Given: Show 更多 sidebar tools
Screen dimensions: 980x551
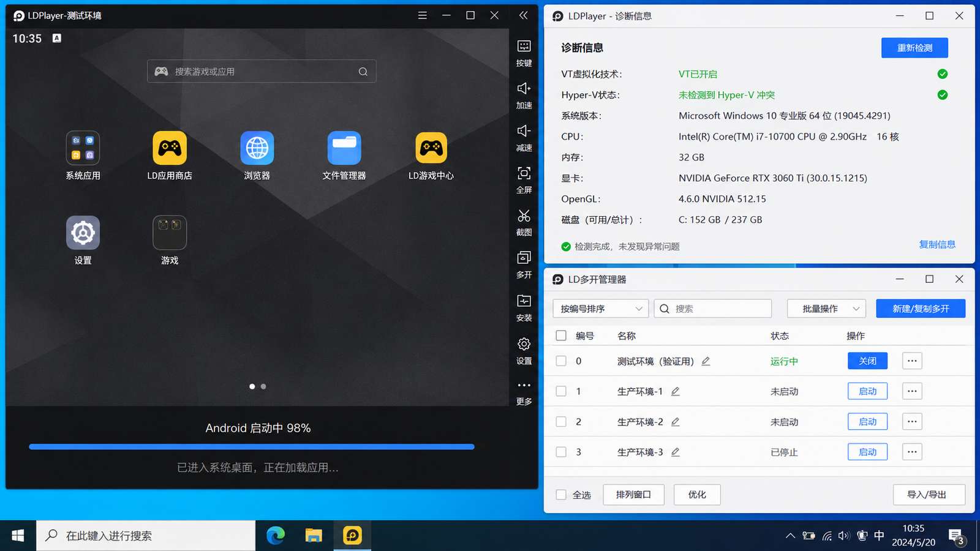Looking at the screenshot, I should coord(524,392).
